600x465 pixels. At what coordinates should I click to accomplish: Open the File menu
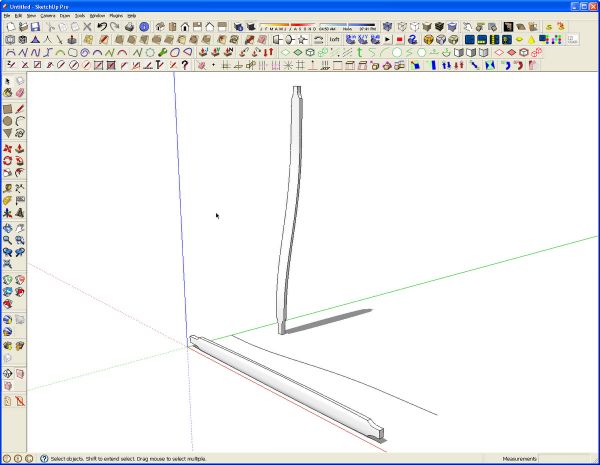click(7, 16)
